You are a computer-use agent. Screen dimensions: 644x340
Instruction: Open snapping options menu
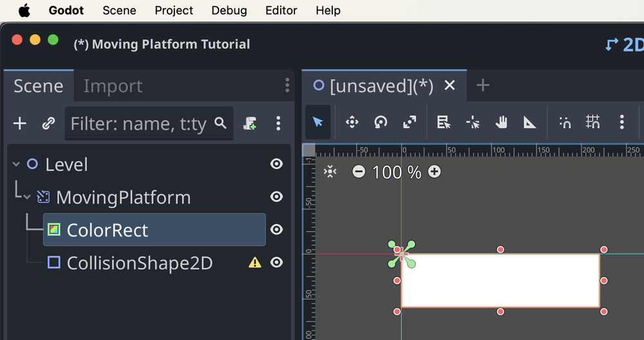(622, 122)
